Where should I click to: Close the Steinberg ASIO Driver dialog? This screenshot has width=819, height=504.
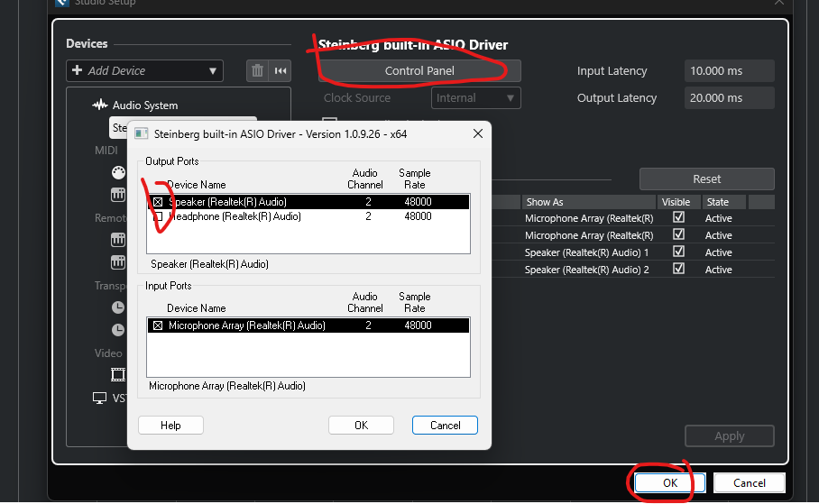pos(477,133)
